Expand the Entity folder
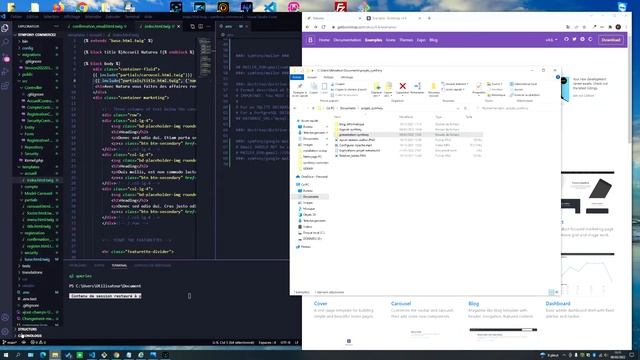Viewport: 640px width, 360px height. click(29, 127)
